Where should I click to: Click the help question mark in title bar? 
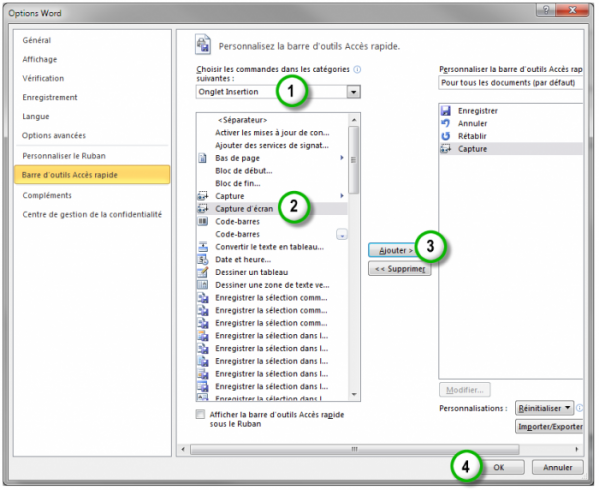pos(546,10)
